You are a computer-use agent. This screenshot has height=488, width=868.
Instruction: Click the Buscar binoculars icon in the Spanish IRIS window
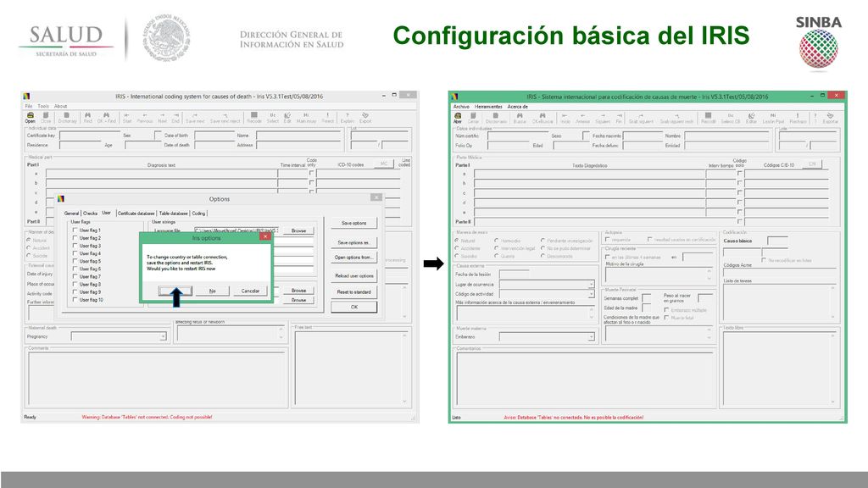pos(520,118)
